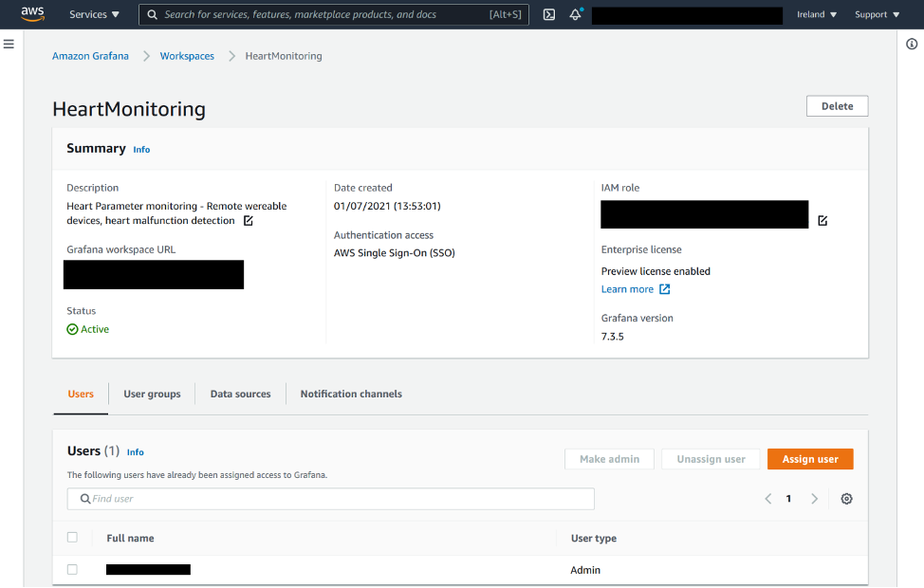924x588 pixels.
Task: Open the Amazon Grafana breadcrumb link
Action: pos(90,56)
